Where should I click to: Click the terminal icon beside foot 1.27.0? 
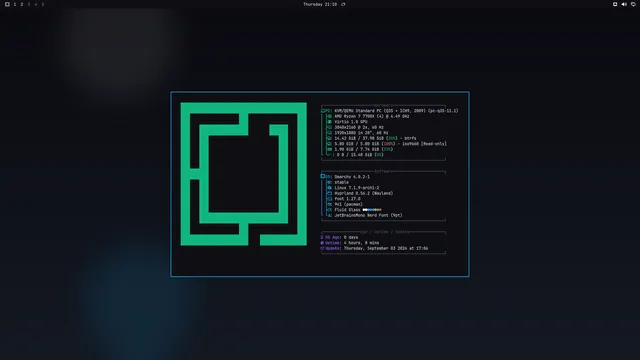329,199
